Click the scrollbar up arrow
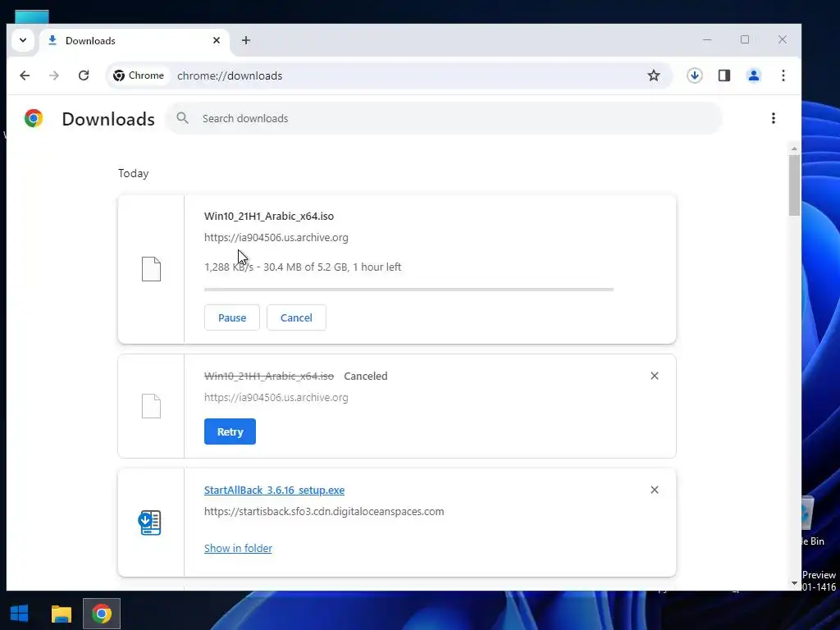Screen dimensions: 840x630 pyautogui.click(x=794, y=148)
